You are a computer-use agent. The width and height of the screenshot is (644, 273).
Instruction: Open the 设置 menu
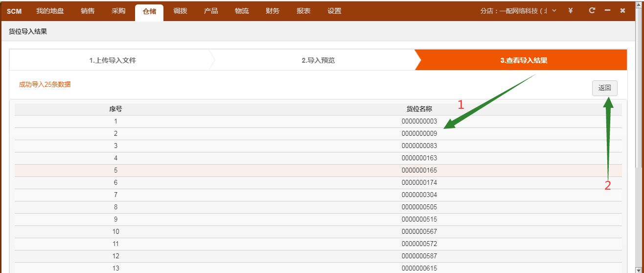tap(334, 11)
